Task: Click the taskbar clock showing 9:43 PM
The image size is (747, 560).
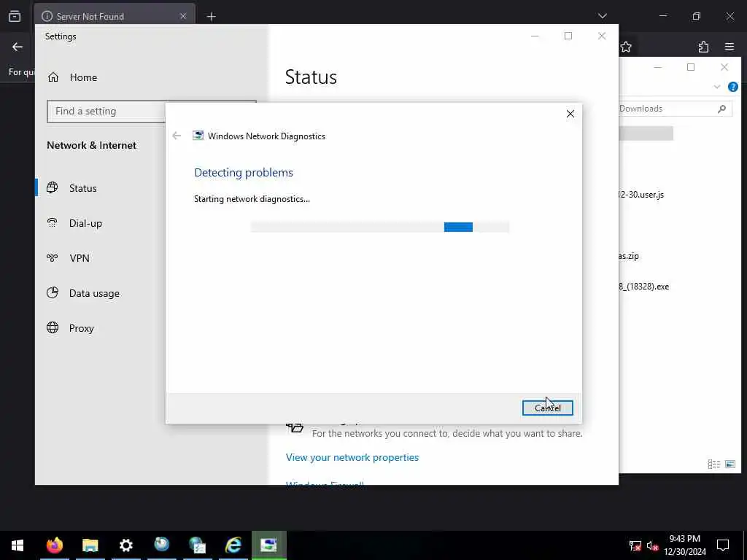Action: (x=684, y=545)
